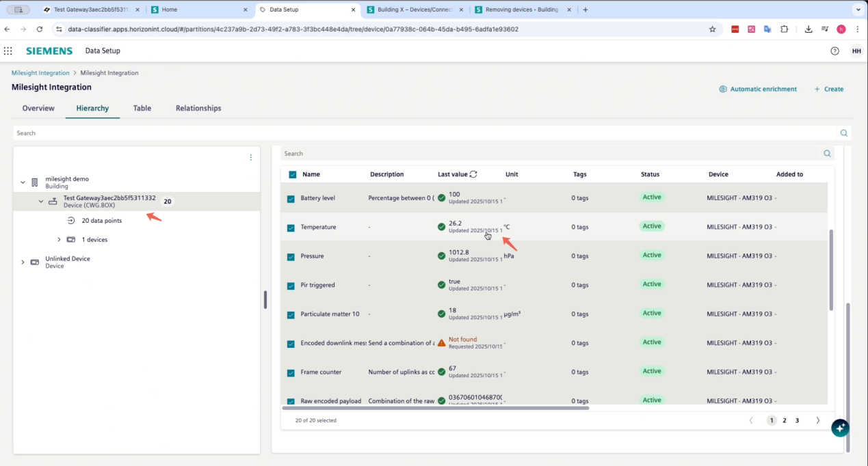Screen dimensions: 868x466
Task: Go to next table page arrow
Action: (x=818, y=420)
